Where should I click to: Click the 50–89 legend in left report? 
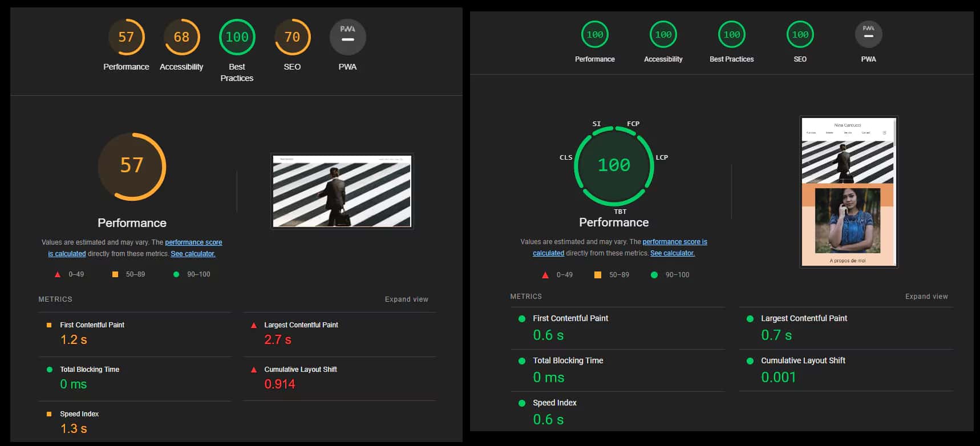[128, 274]
